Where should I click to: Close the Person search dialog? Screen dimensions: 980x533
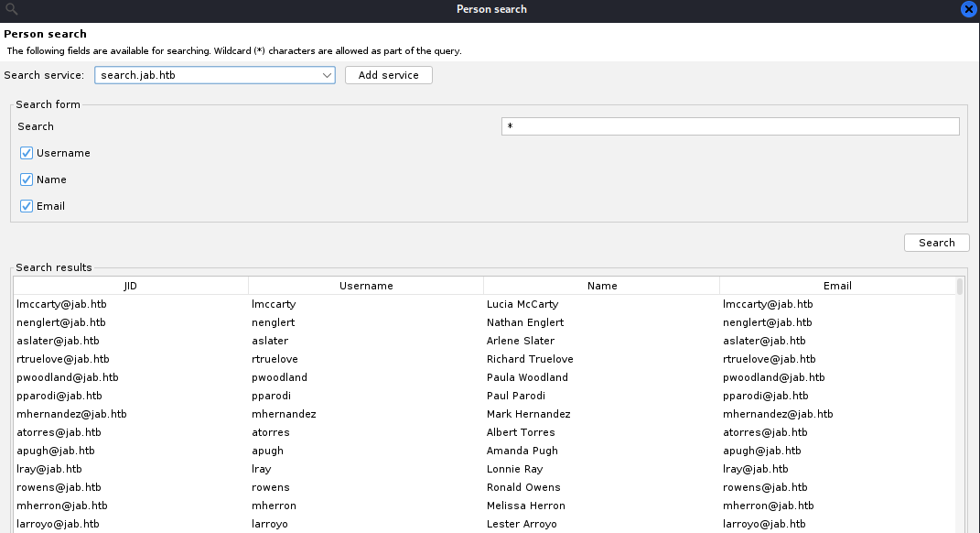coord(969,9)
